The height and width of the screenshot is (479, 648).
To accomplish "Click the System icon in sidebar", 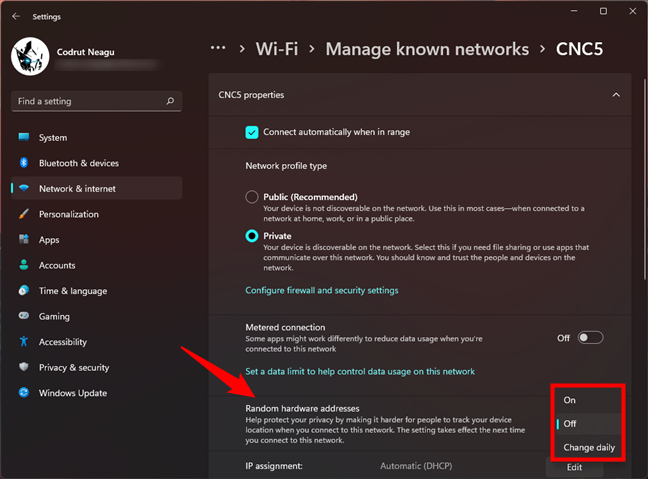I will coord(23,137).
